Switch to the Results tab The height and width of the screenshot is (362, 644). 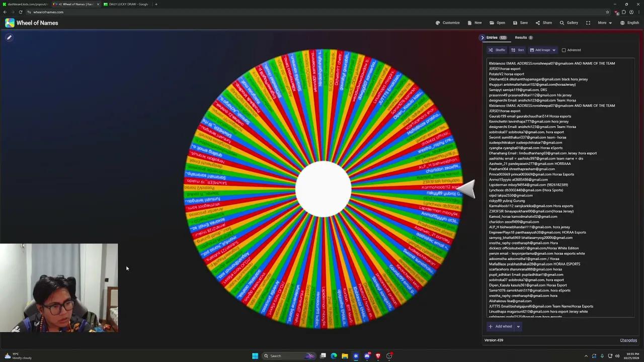523,38
